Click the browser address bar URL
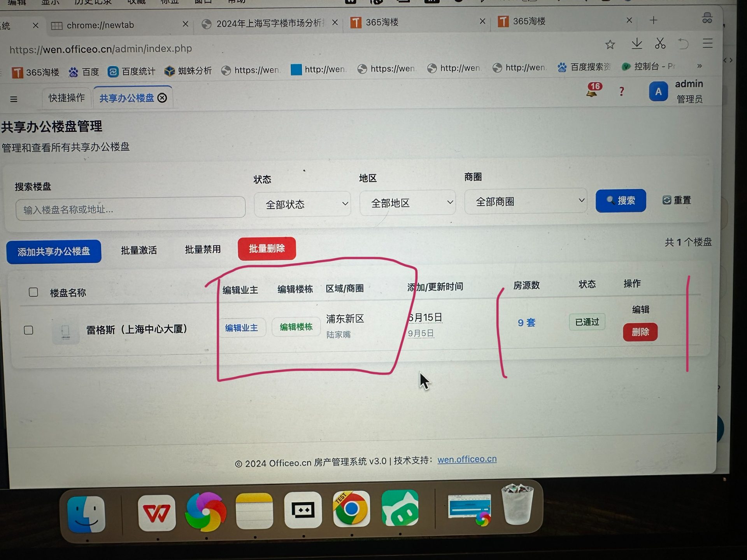Viewport: 747px width, 560px height. pos(101,49)
